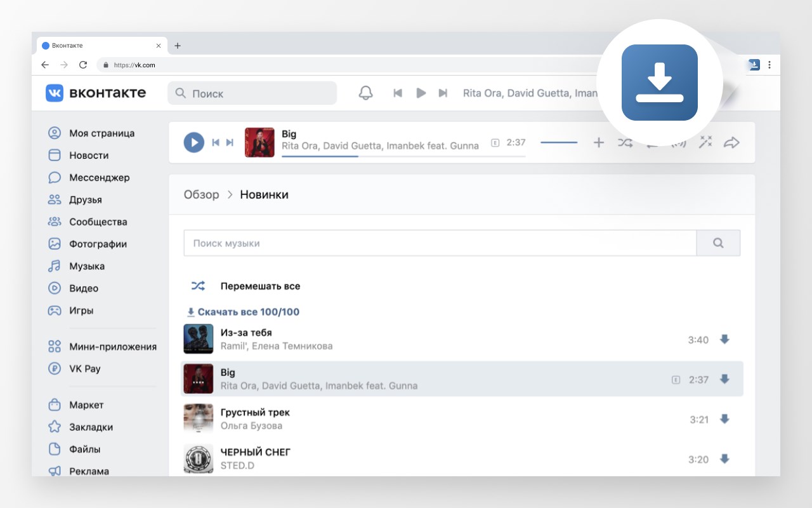The width and height of the screenshot is (812, 508).
Task: Click the large blue player play button
Action: click(194, 142)
